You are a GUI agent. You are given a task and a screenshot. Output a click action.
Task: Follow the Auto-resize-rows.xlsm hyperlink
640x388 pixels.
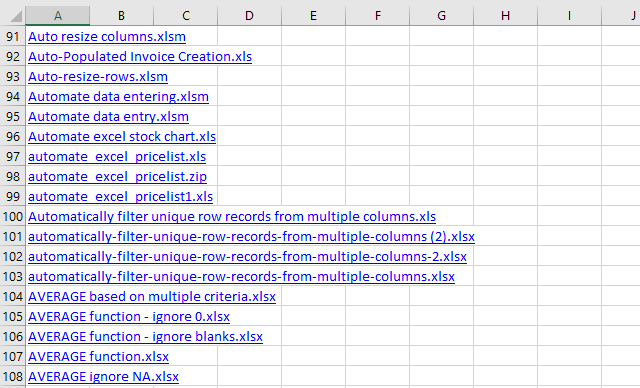tap(98, 77)
